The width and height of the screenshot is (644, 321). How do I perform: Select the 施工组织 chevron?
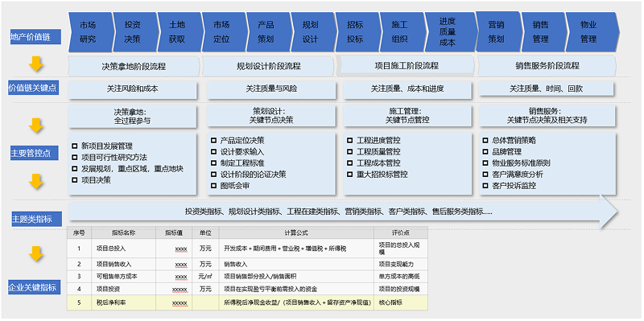click(402, 32)
